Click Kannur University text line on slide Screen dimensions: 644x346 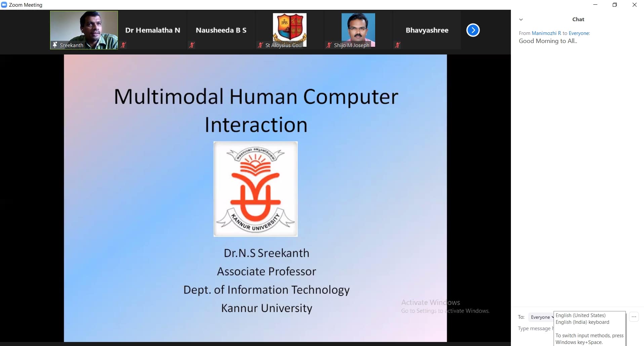[267, 308]
